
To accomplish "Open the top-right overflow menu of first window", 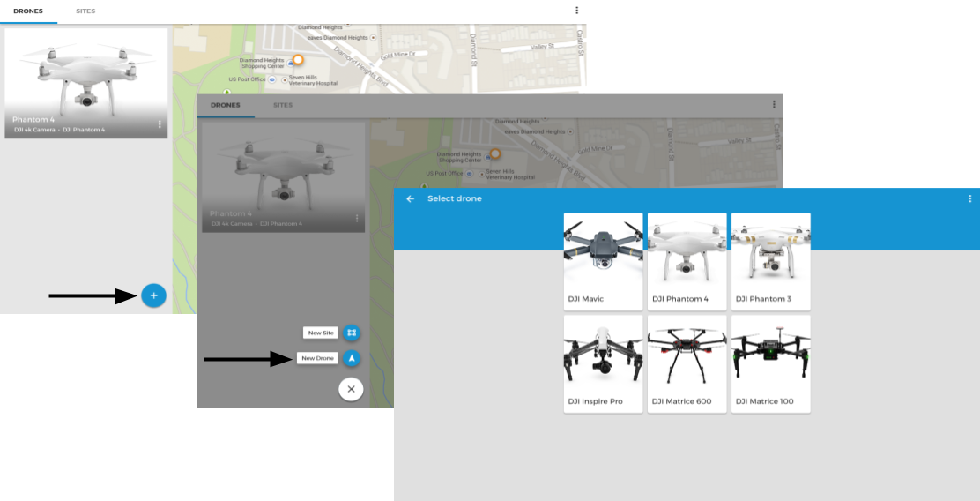I will [576, 11].
